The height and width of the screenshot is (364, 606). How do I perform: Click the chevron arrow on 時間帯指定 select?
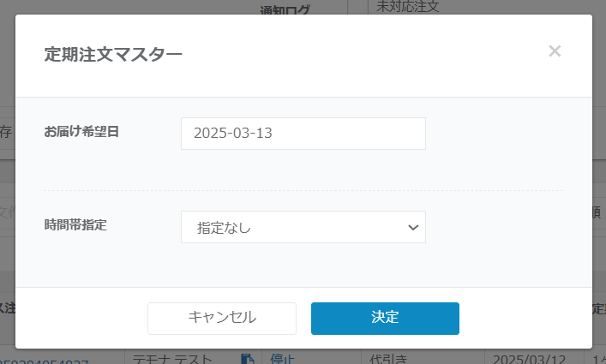413,227
